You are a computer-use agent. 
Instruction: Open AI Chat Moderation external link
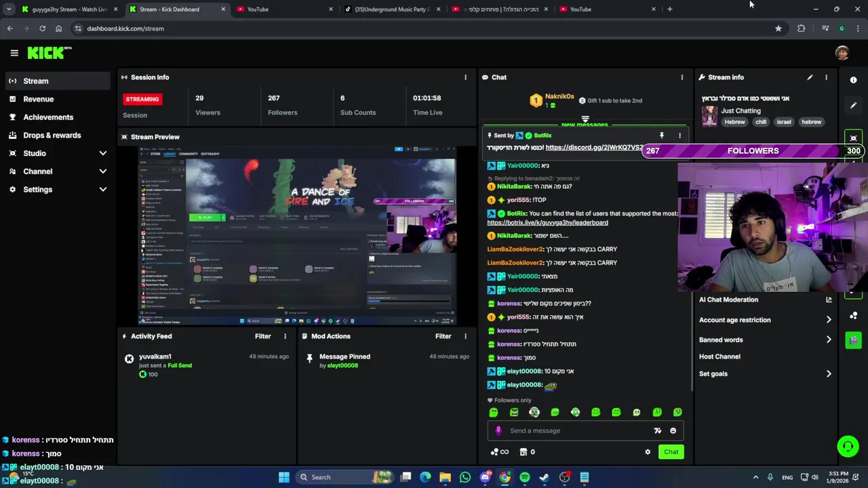click(x=829, y=300)
